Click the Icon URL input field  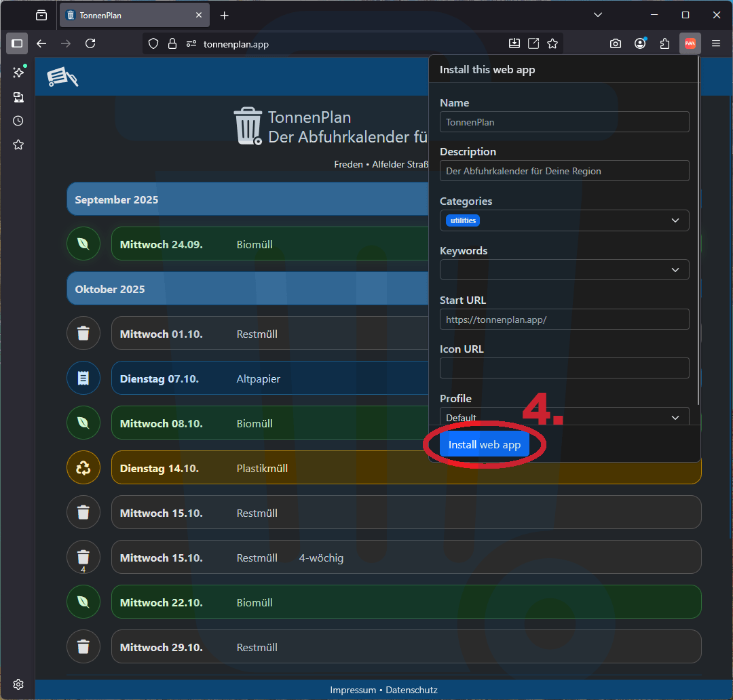point(564,368)
